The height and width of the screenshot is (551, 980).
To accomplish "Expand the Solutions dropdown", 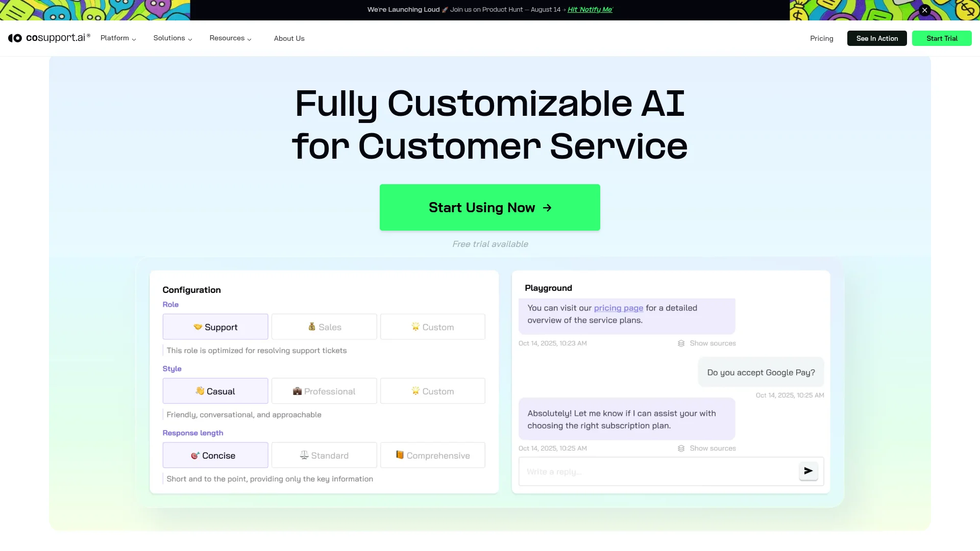I will [173, 38].
